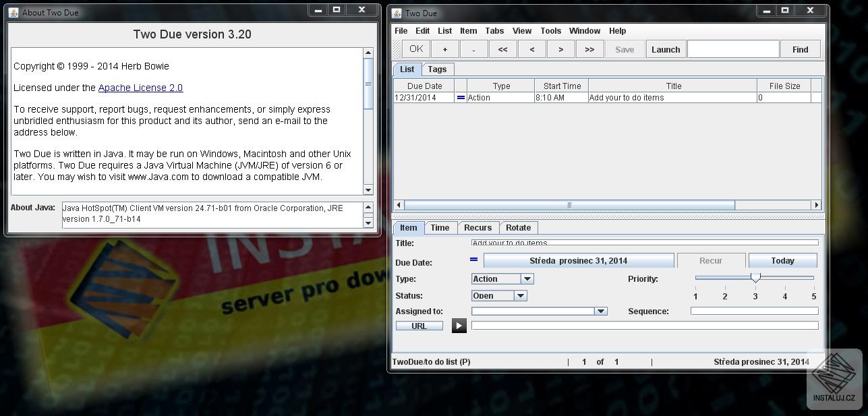Open the Window menu
Screen dimensions: 868x416
pos(584,31)
